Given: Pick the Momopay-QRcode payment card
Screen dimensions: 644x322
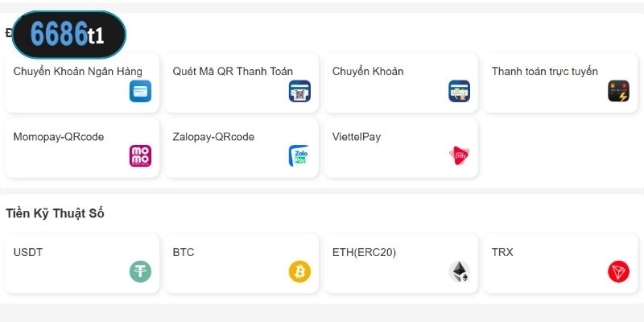Looking at the screenshot, I should [x=82, y=148].
